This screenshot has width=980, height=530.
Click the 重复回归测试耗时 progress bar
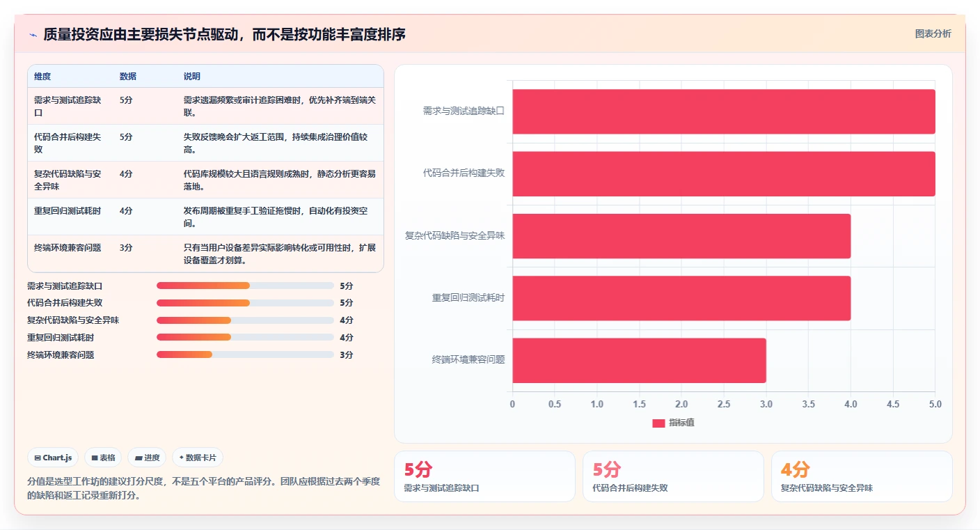[x=245, y=337]
